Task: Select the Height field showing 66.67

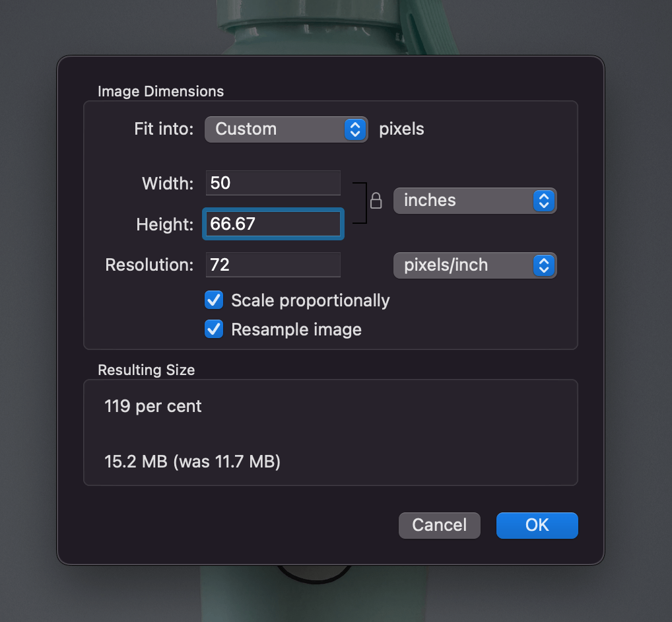Action: coord(273,224)
